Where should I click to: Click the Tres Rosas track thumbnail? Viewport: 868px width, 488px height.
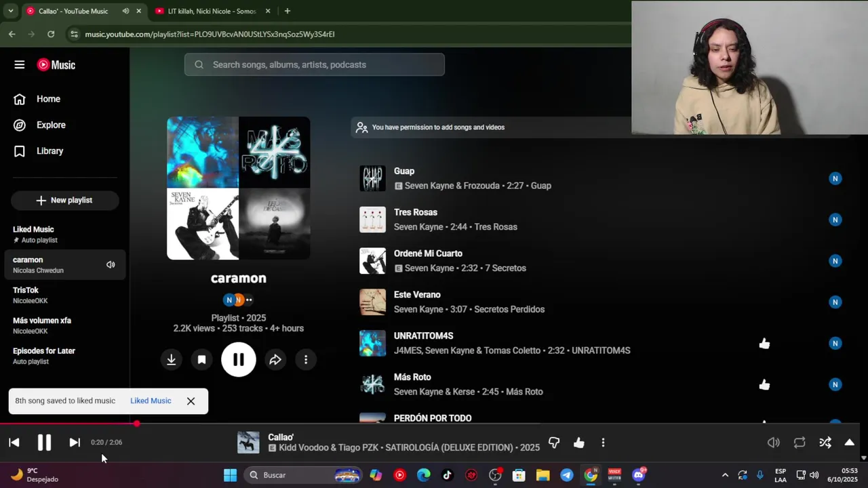coord(372,220)
